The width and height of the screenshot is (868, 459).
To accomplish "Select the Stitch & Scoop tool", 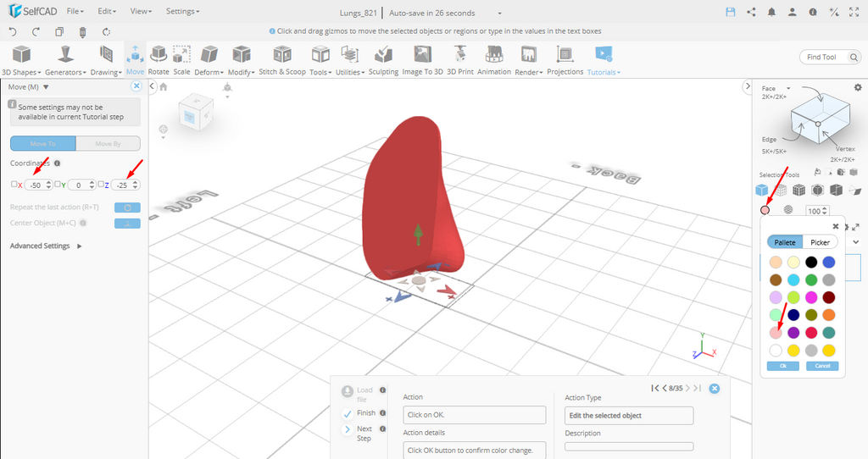I will tap(282, 59).
